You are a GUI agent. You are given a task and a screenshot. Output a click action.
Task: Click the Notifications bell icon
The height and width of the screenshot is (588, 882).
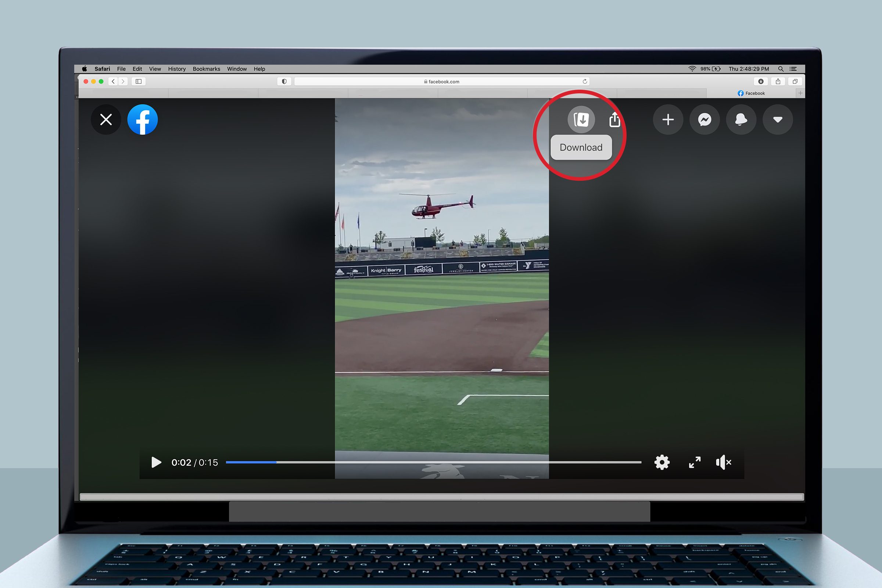click(739, 119)
